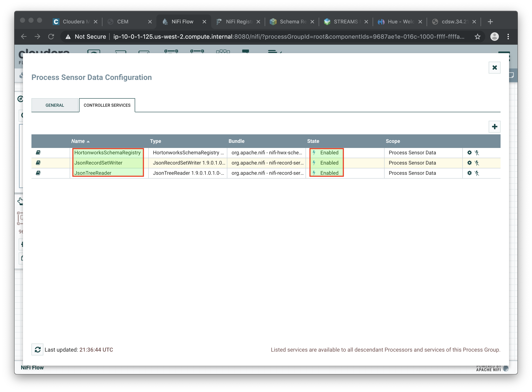
Task: Open documentation icon for HortonworksSchemaRegistry row
Action: pos(38,153)
